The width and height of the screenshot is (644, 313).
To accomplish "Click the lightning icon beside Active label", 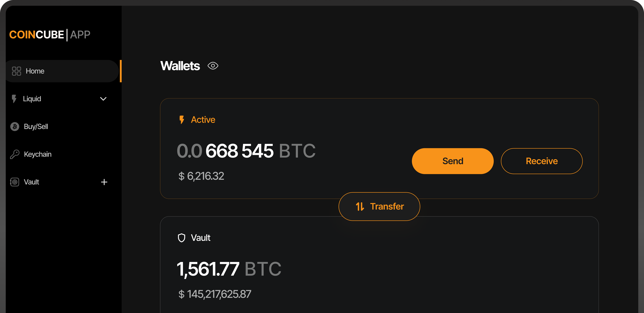I will click(182, 119).
